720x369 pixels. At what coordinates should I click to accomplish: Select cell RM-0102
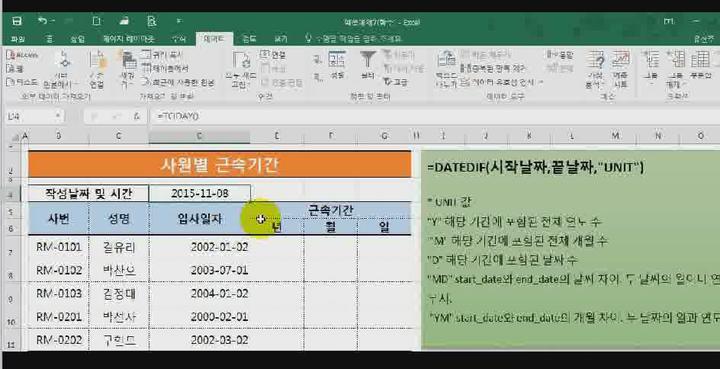pos(58,270)
